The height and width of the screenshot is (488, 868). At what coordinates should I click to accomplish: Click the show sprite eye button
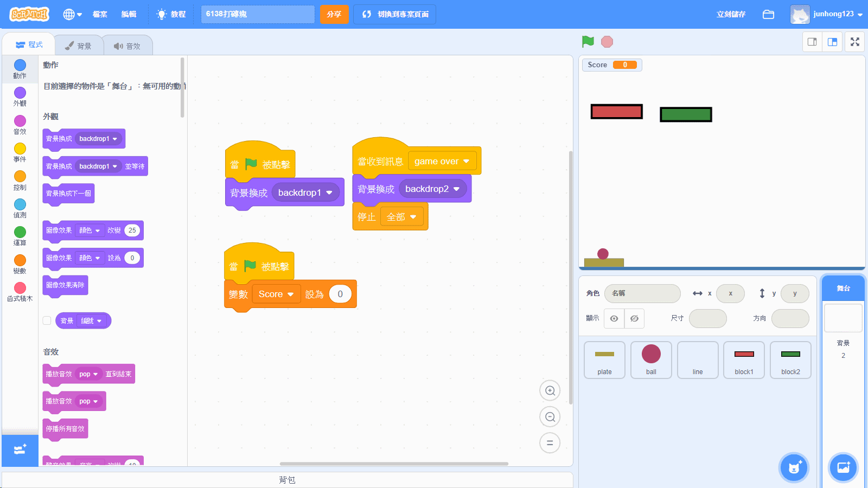pos(614,318)
